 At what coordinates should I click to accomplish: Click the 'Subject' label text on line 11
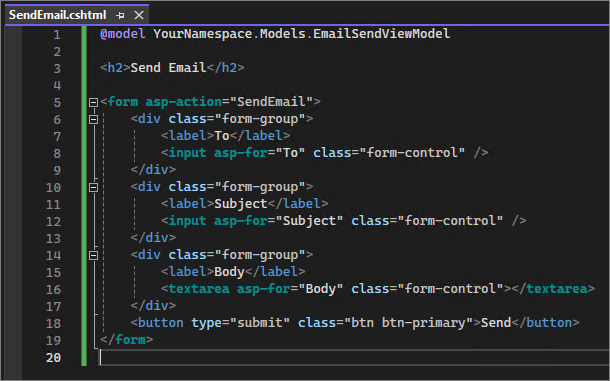pos(241,204)
